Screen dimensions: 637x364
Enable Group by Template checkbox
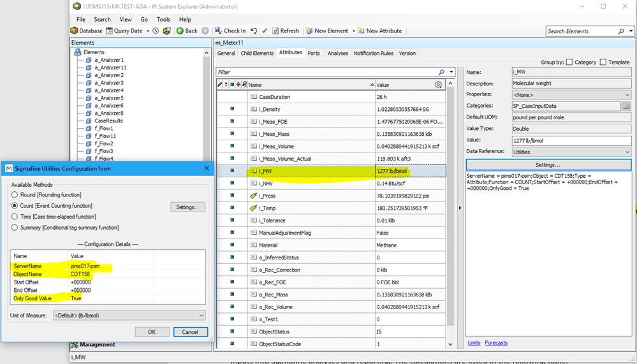(603, 62)
